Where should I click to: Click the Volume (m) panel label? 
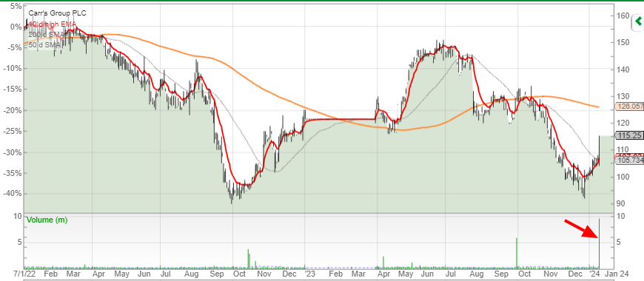pyautogui.click(x=47, y=220)
